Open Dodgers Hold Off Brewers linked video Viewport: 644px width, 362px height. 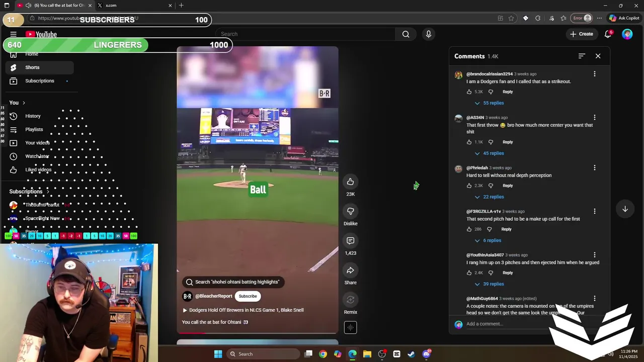coord(243,310)
